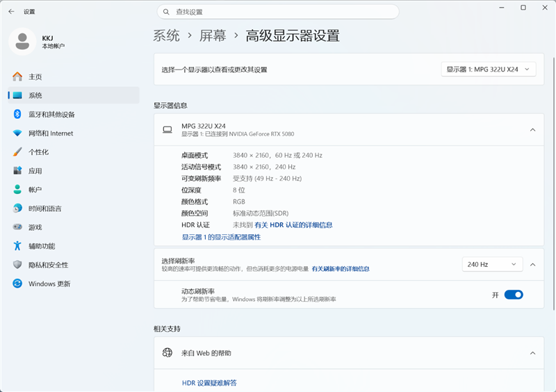The height and width of the screenshot is (392, 556).
Task: Open Windows 更新 page
Action: click(x=74, y=284)
